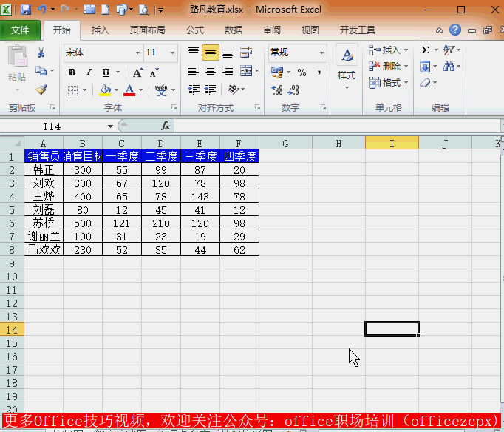Click the percent style icon
This screenshot has width=504, height=432.
(302, 72)
